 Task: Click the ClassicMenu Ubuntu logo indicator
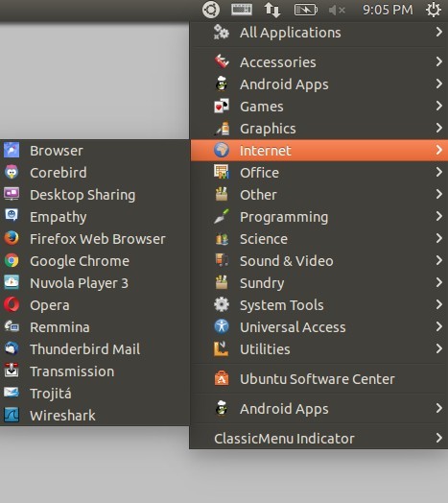point(211,10)
